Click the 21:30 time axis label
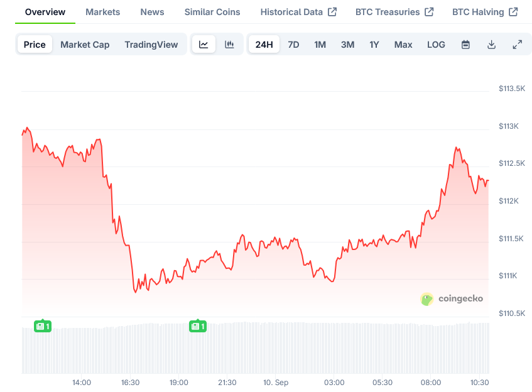Screen dimensions: 532x392 227,383
